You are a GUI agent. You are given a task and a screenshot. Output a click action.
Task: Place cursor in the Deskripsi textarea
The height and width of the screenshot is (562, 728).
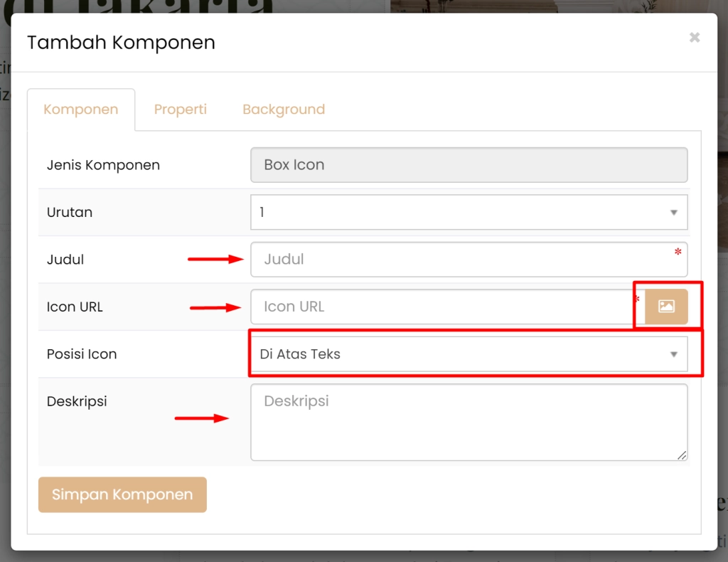pyautogui.click(x=469, y=423)
